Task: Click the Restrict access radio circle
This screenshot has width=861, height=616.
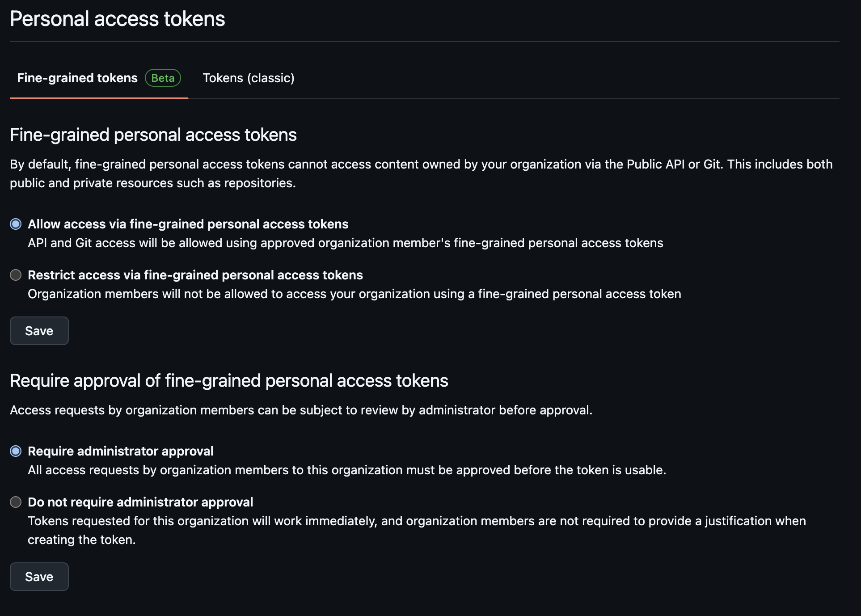Action: click(x=16, y=275)
